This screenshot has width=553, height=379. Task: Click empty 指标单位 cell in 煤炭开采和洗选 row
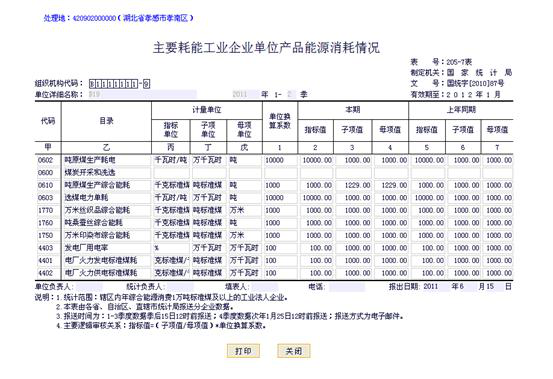[171, 173]
